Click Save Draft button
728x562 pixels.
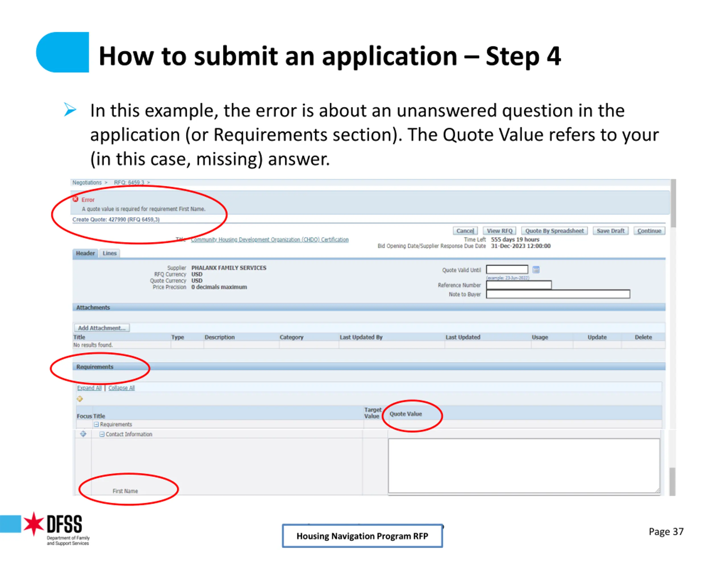pyautogui.click(x=610, y=230)
